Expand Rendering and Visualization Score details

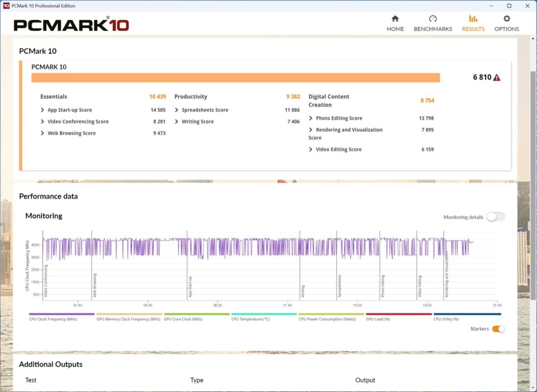coord(310,130)
